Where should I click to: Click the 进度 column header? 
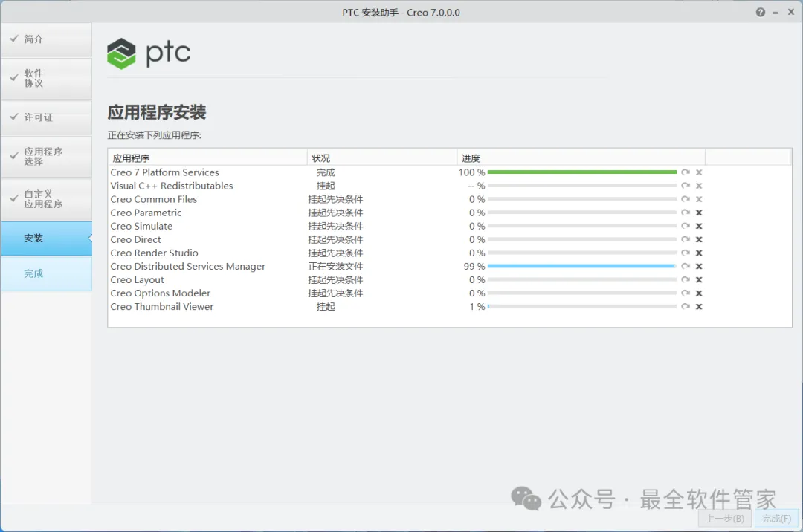[581, 158]
